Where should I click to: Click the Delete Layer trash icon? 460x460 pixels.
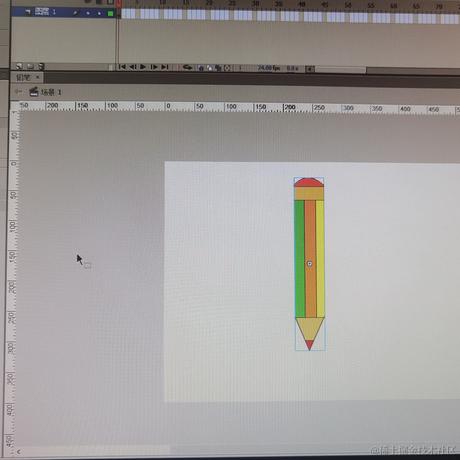tap(41, 67)
